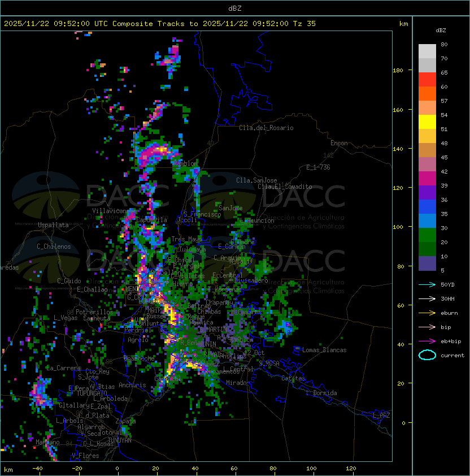470x476 pixels.
Task: Select the brown 45–48 legend swatch
Action: 427,150
